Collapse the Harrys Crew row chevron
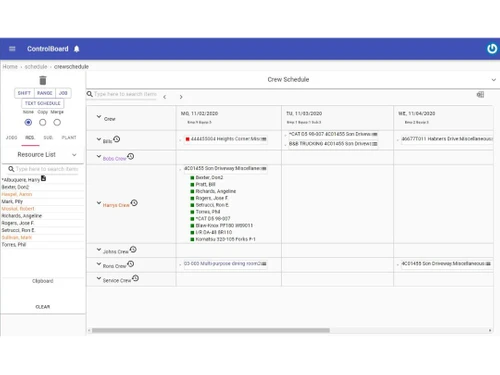 [99, 203]
